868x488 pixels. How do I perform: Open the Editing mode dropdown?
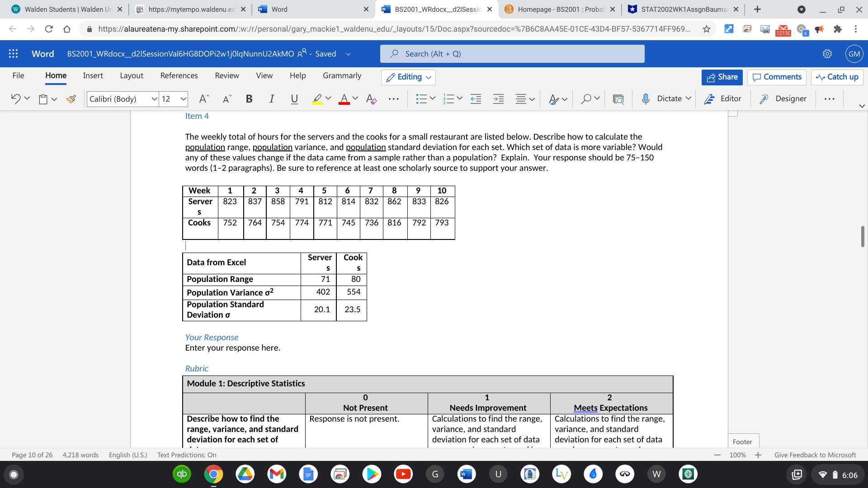(409, 77)
